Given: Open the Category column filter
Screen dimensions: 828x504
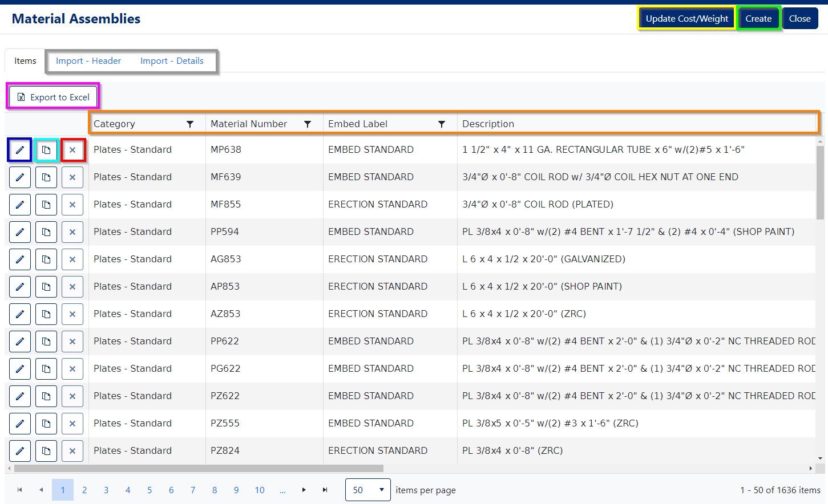Looking at the screenshot, I should tap(190, 124).
